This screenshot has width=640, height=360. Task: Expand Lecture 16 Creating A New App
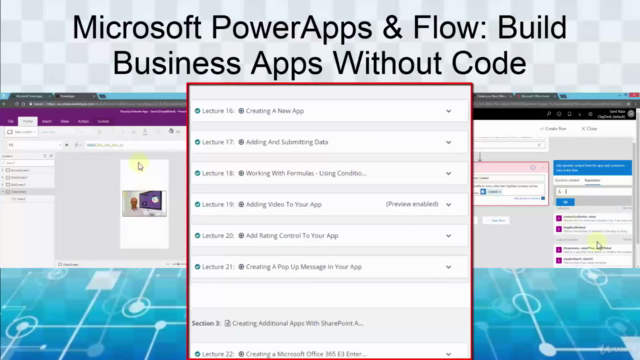[449, 111]
